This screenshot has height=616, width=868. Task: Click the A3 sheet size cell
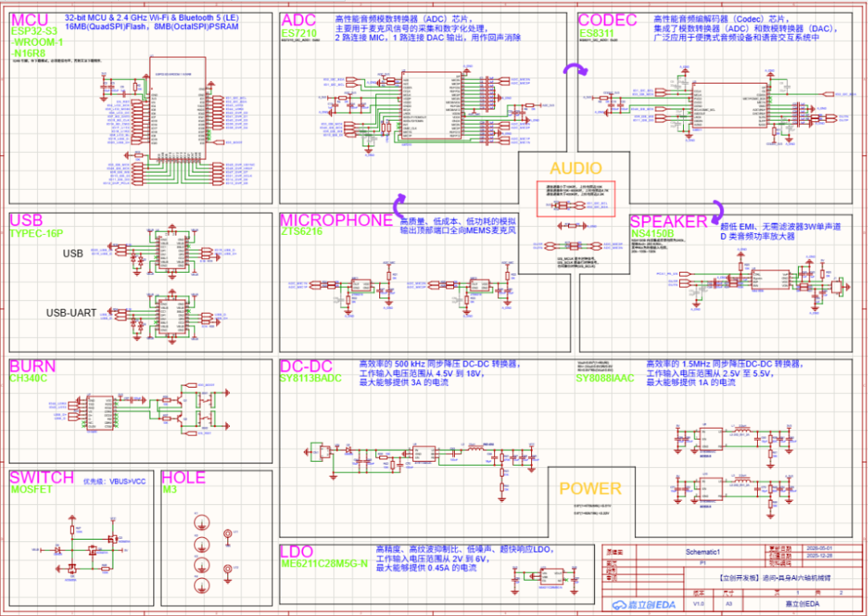point(728,604)
